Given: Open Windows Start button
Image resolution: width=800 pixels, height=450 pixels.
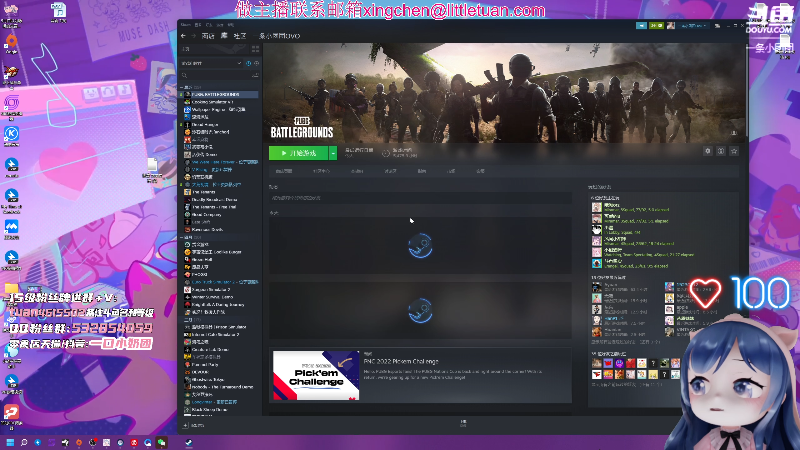Looking at the screenshot, I should (x=10, y=442).
